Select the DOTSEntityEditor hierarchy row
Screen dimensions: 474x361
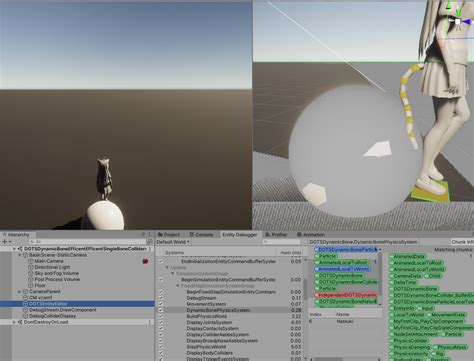coord(77,304)
